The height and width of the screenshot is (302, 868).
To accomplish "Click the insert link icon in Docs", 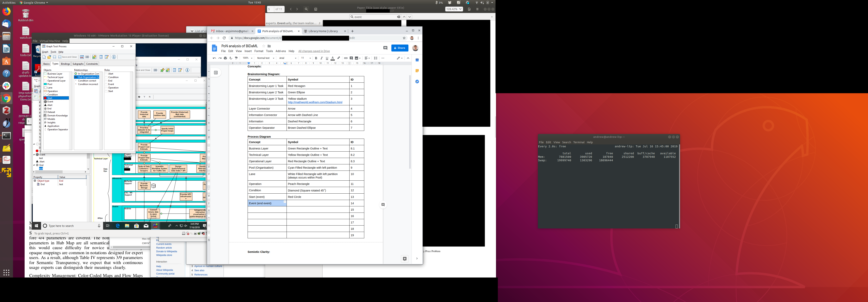I will [345, 58].
